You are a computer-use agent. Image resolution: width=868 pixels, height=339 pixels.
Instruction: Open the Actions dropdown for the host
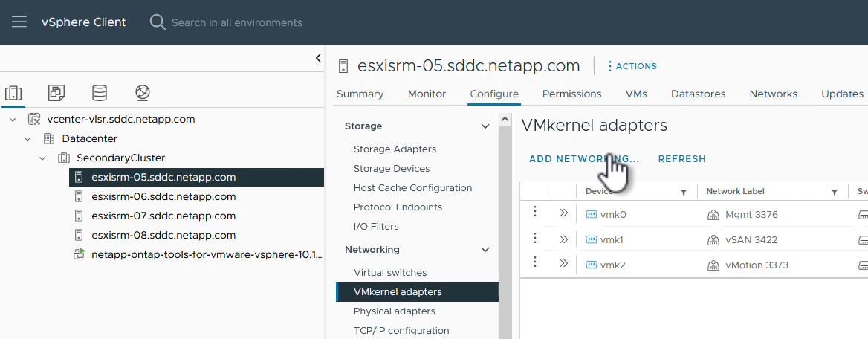[632, 66]
